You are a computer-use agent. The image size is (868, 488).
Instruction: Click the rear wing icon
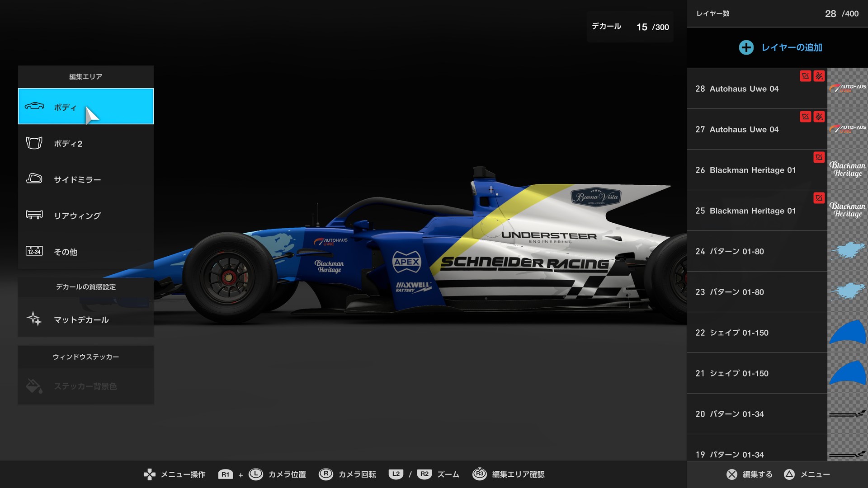click(x=34, y=215)
